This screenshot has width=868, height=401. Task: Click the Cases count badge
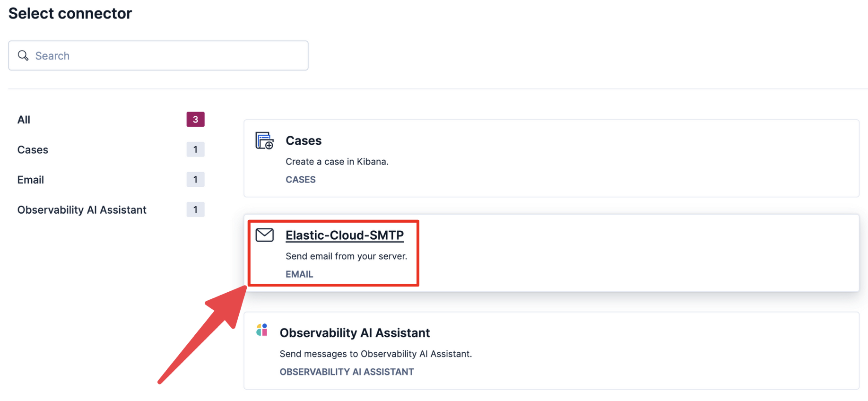pyautogui.click(x=195, y=149)
